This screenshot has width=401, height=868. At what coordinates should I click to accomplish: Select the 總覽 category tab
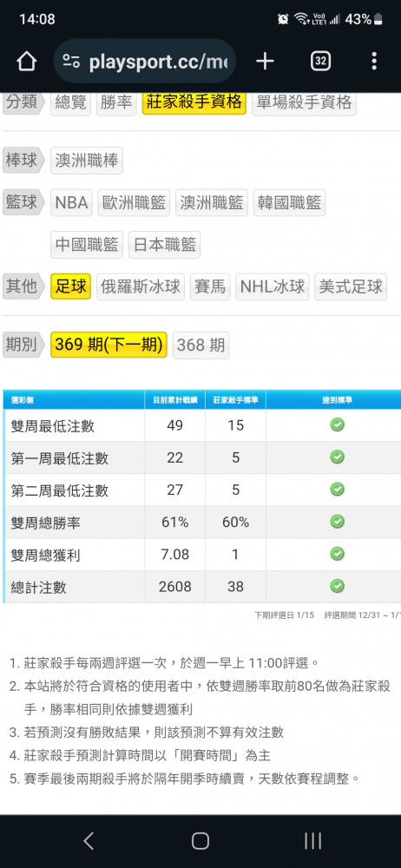pyautogui.click(x=71, y=102)
